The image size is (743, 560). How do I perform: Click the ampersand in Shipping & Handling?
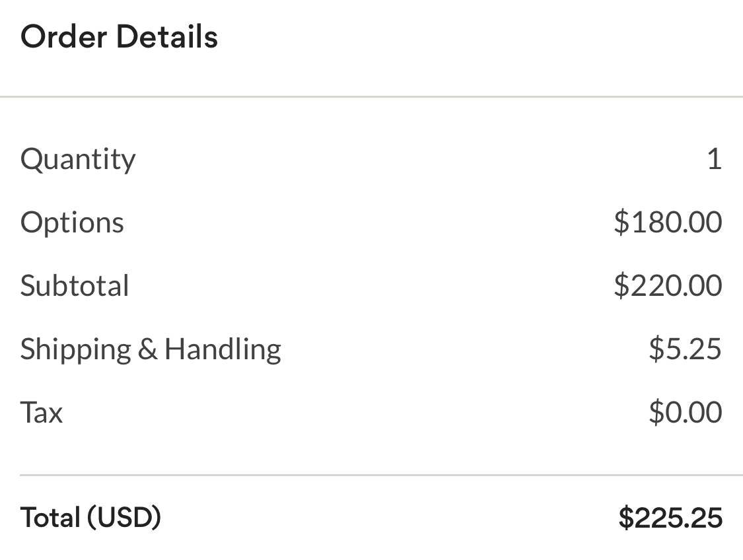[147, 349]
